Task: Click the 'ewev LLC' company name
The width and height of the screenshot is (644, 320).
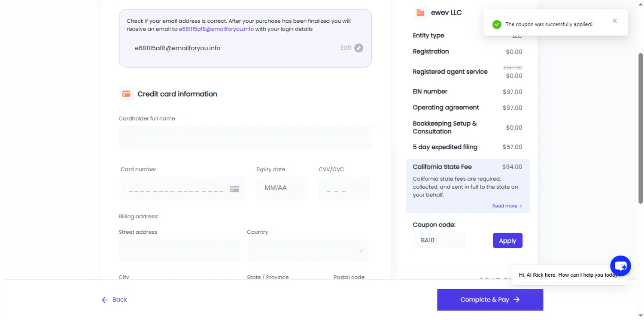Action: pos(446,13)
